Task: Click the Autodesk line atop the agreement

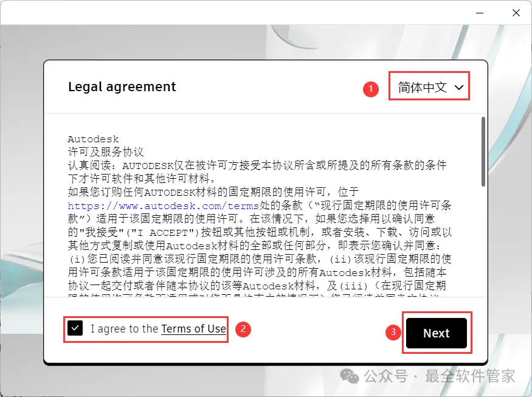Action: click(93, 139)
